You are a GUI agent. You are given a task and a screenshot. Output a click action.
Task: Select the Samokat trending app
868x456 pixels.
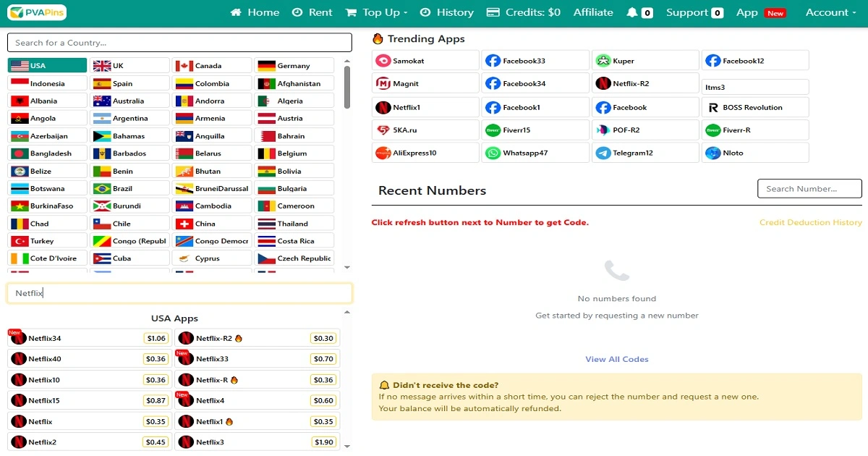click(425, 61)
